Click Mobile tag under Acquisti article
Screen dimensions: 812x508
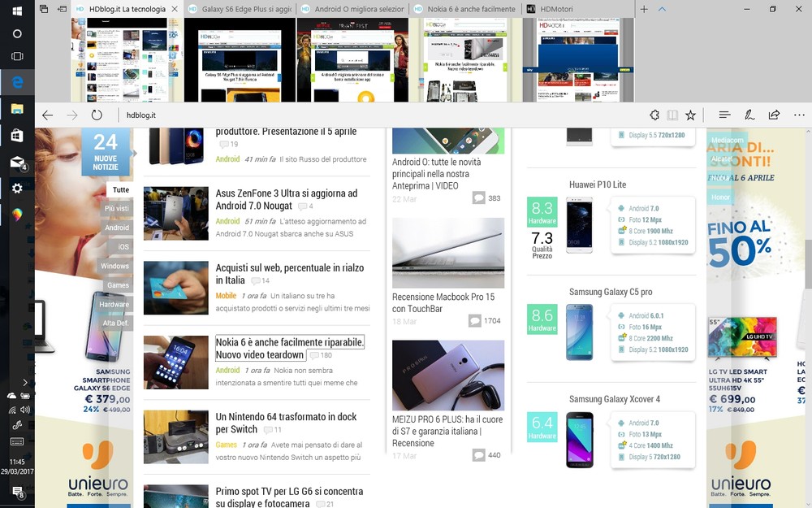[226, 296]
